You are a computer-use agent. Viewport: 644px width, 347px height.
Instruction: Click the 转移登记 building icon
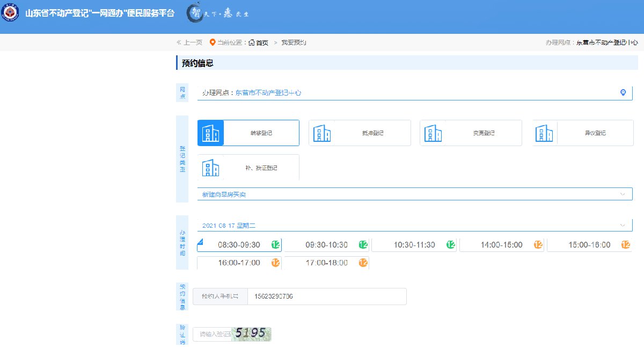click(210, 133)
